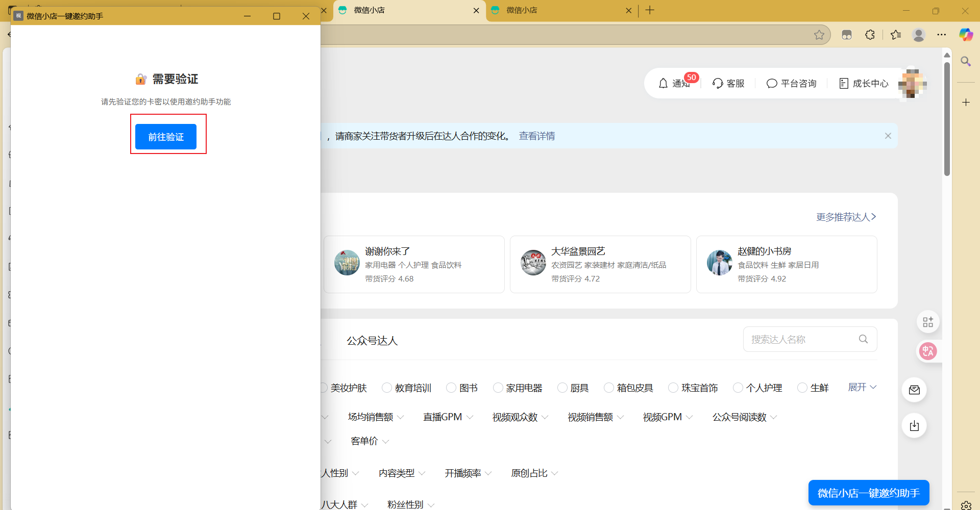Favorite this page with the star icon
Viewport: 980px width, 510px height.
coord(819,35)
